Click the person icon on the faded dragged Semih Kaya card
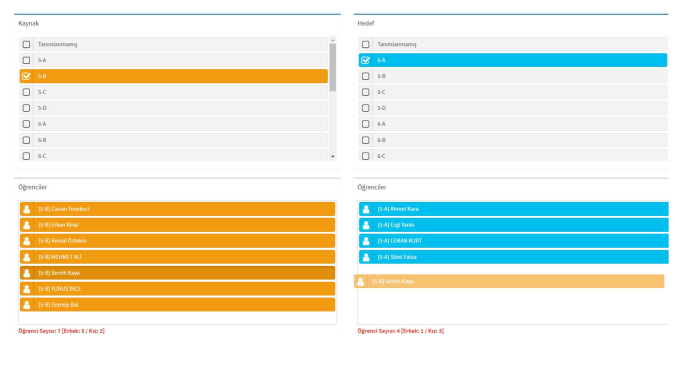The height and width of the screenshot is (376, 690). 361,281
